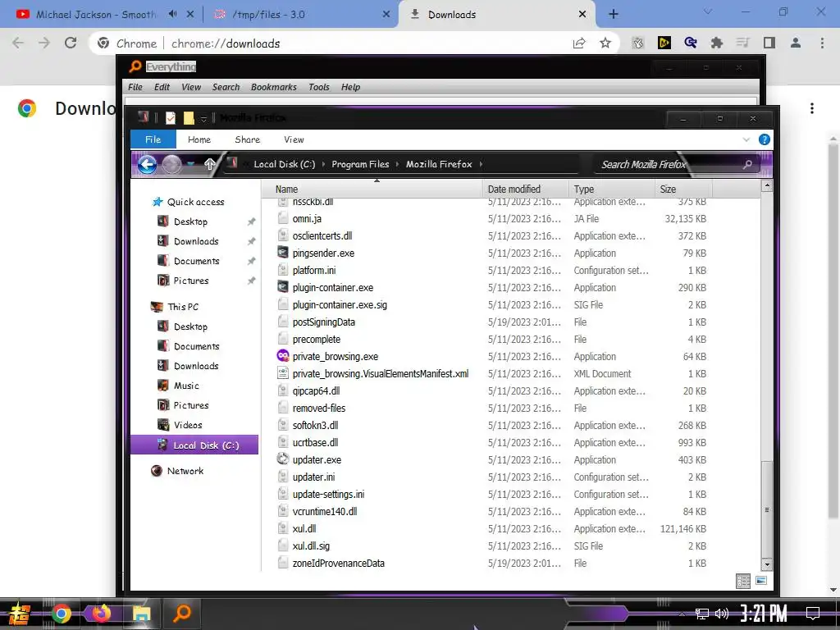Sort by the Size column header
Image resolution: width=840 pixels, height=630 pixels.
click(683, 189)
